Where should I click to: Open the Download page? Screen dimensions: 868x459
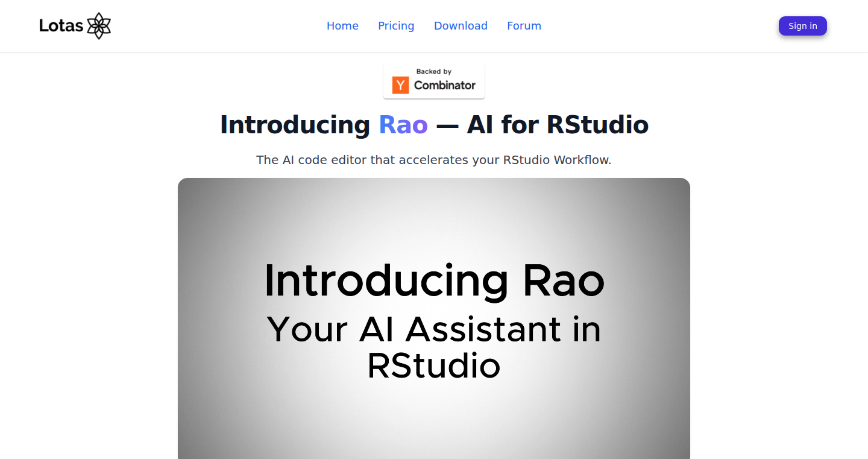pos(461,26)
